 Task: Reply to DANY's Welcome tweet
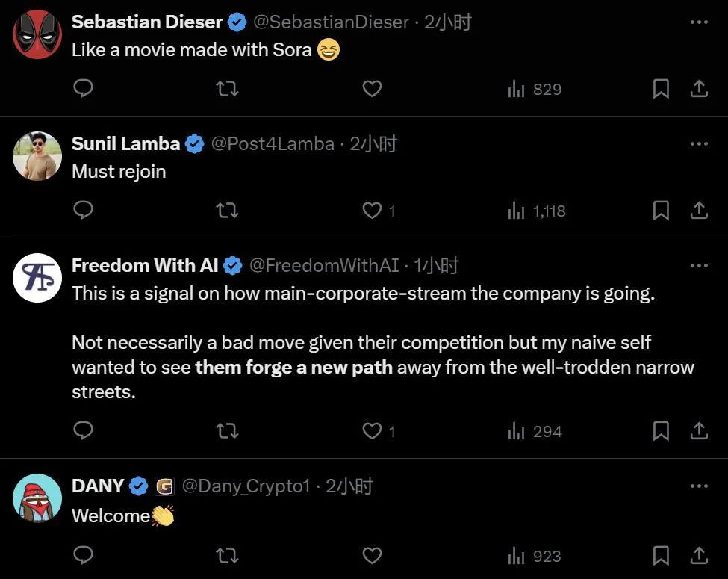pyautogui.click(x=84, y=555)
